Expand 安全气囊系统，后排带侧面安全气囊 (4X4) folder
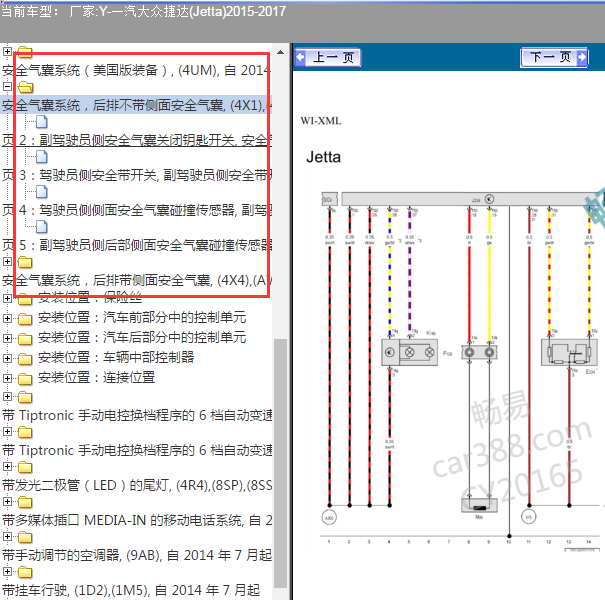605x600 pixels. pyautogui.click(x=7, y=261)
